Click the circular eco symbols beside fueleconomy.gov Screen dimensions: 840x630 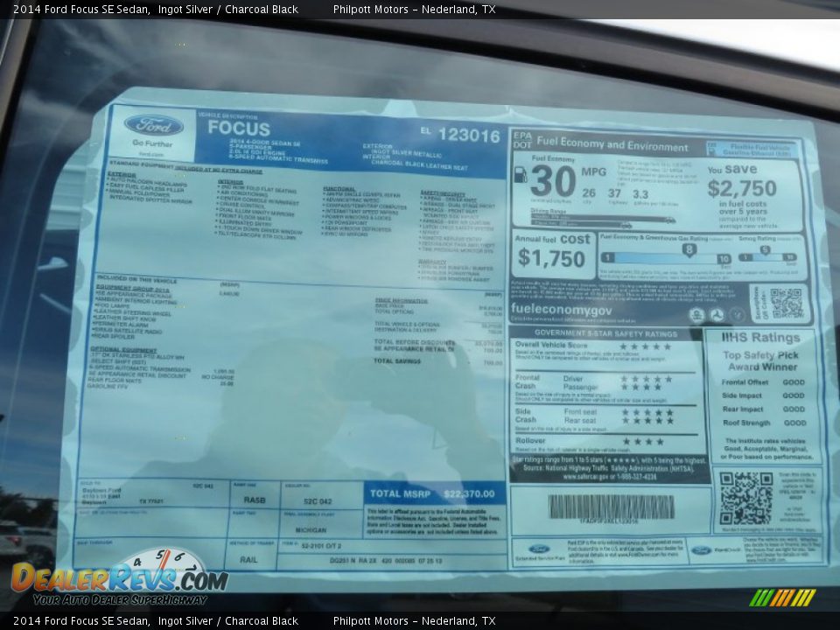point(717,313)
